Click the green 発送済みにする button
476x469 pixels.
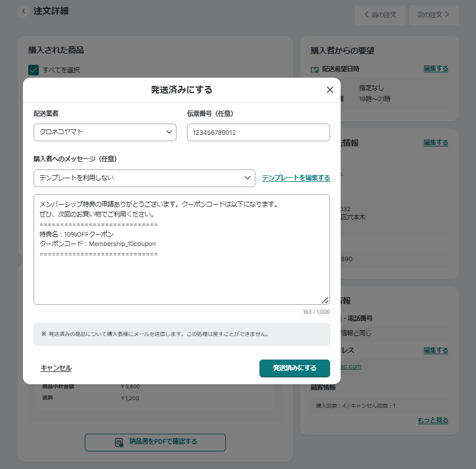click(294, 368)
